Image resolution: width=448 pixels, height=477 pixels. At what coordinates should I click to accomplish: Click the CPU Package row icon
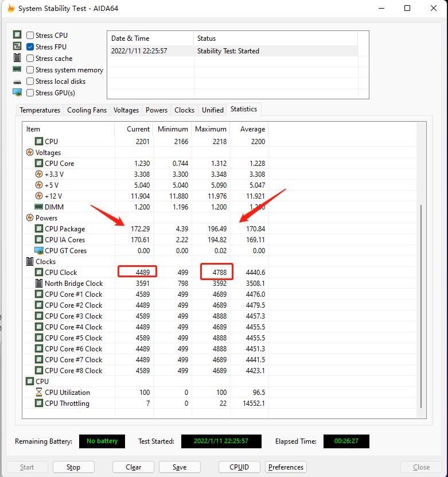39,228
